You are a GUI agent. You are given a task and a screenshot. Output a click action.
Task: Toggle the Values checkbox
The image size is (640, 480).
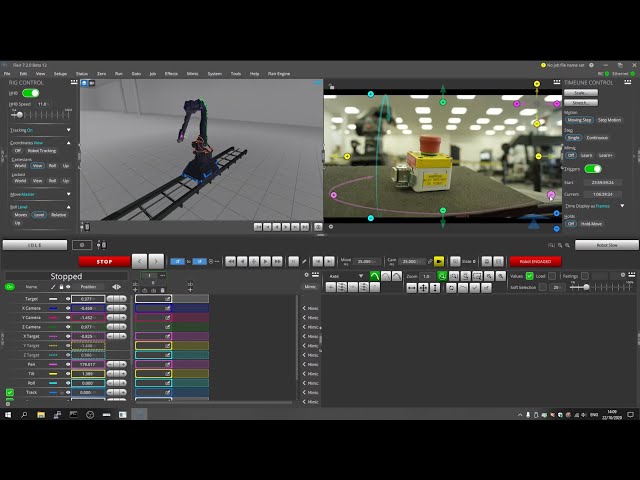[529, 276]
